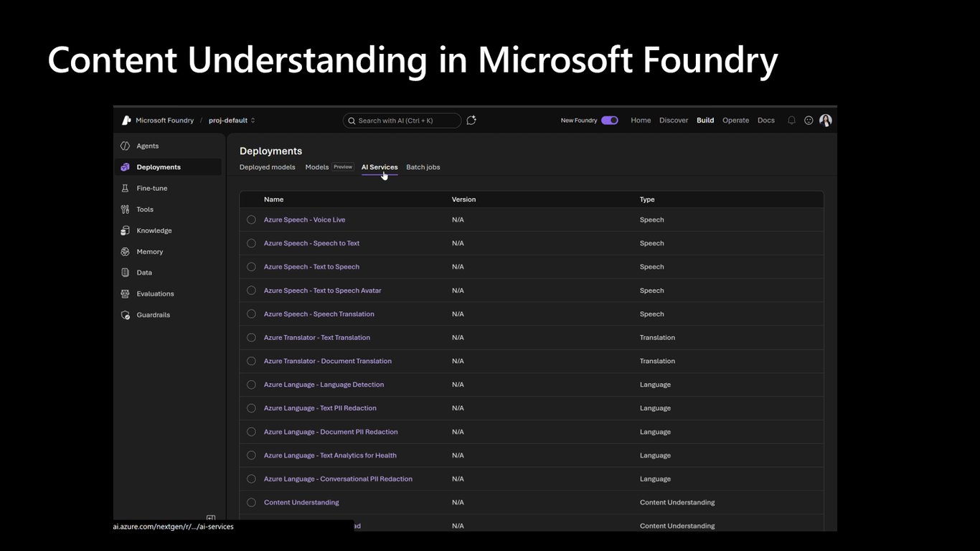This screenshot has width=980, height=551.
Task: Select the Content Understanding radio button
Action: point(251,502)
